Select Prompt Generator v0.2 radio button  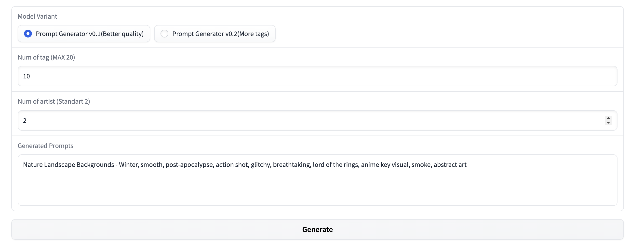(164, 34)
